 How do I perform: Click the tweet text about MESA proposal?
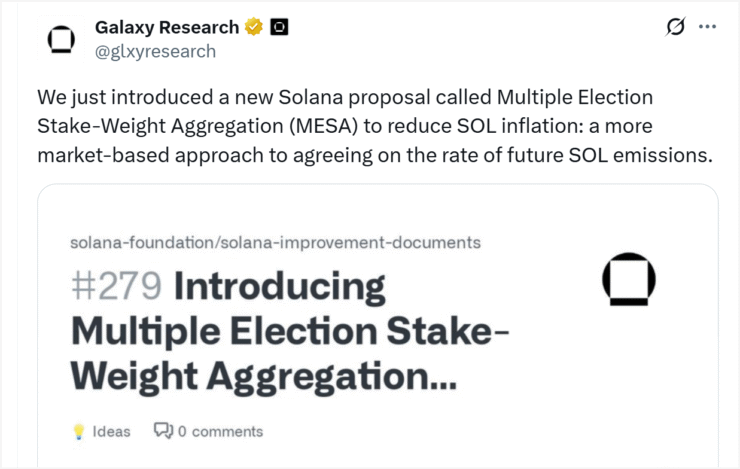pyautogui.click(x=375, y=126)
